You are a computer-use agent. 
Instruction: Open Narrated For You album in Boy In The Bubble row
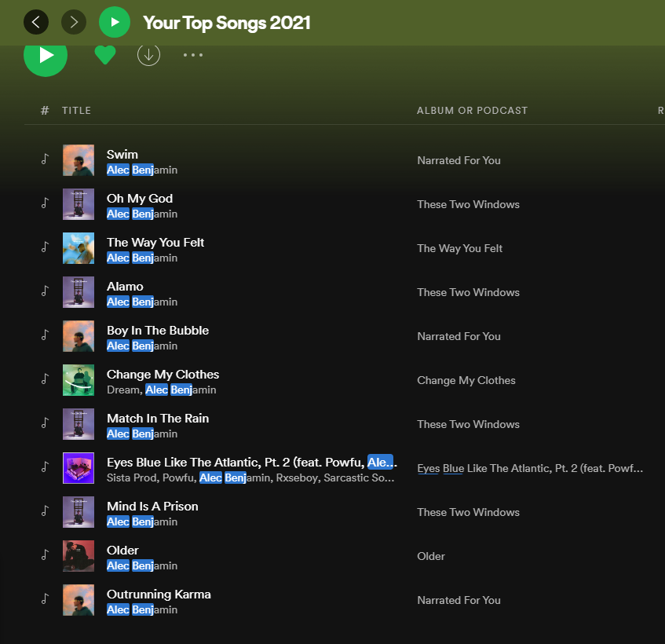(459, 336)
